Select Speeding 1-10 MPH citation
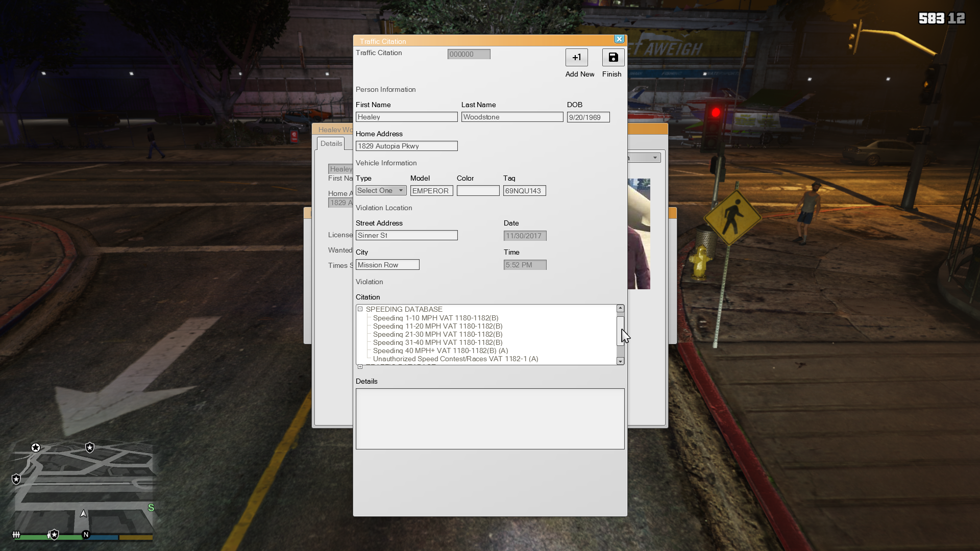This screenshot has width=980, height=551. pyautogui.click(x=435, y=318)
